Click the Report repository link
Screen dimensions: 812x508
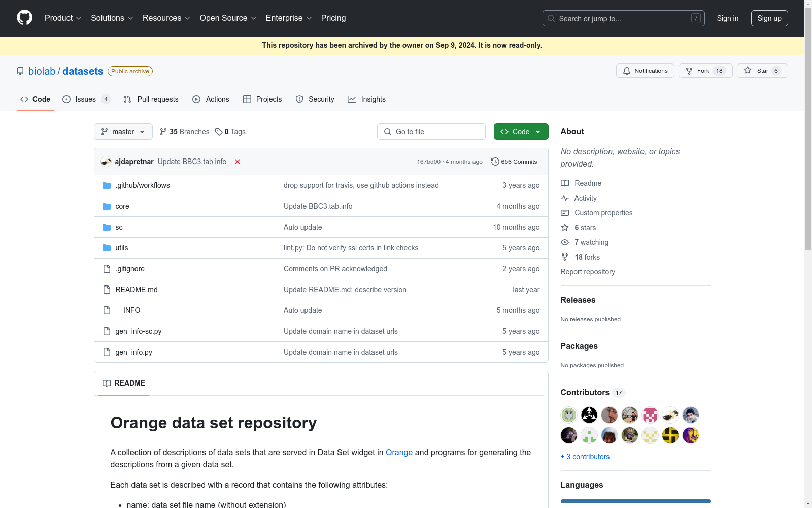588,272
